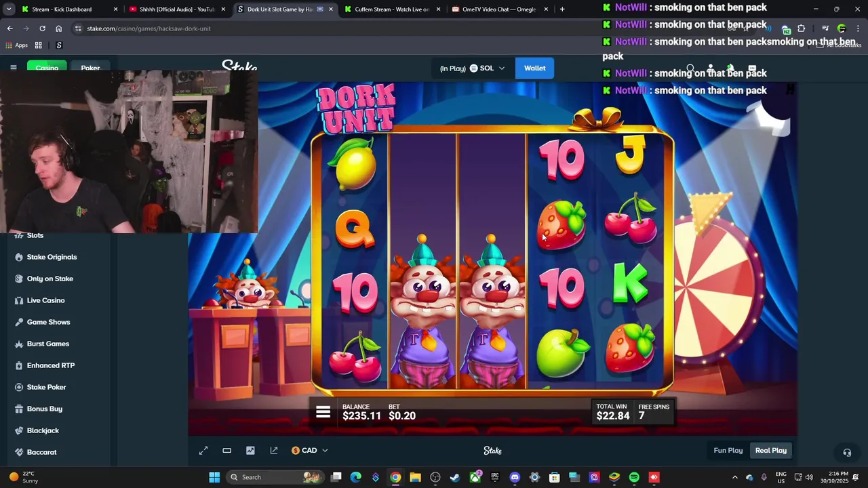This screenshot has height=488, width=868.
Task: Close the Dork Unit Slot Game tab
Action: click(331, 9)
